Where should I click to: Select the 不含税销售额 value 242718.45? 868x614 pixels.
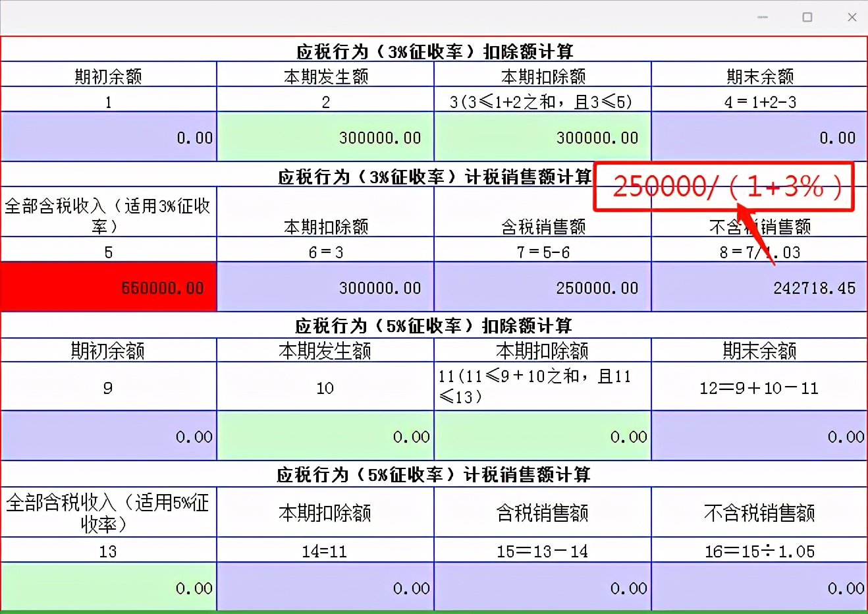pos(759,287)
